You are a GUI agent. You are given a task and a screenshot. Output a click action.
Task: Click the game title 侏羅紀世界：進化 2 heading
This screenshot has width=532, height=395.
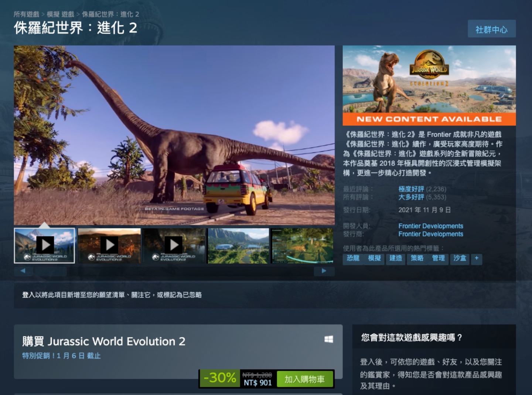pyautogui.click(x=76, y=28)
